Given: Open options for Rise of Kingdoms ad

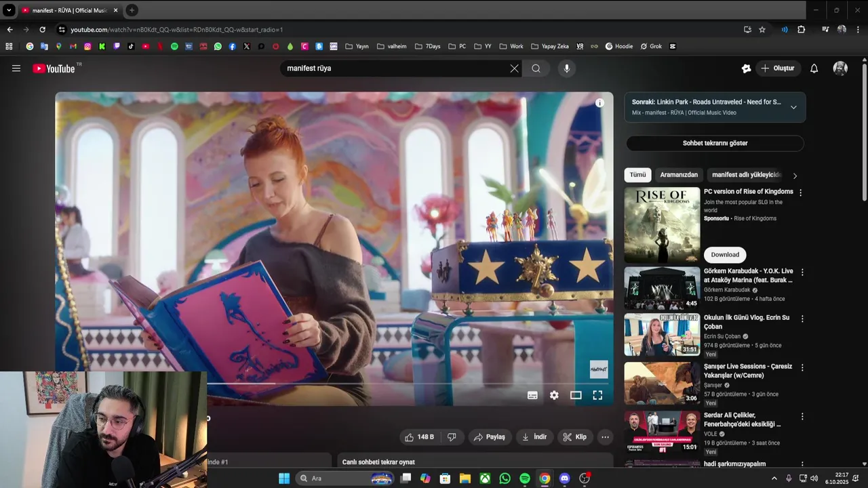Looking at the screenshot, I should pyautogui.click(x=800, y=192).
